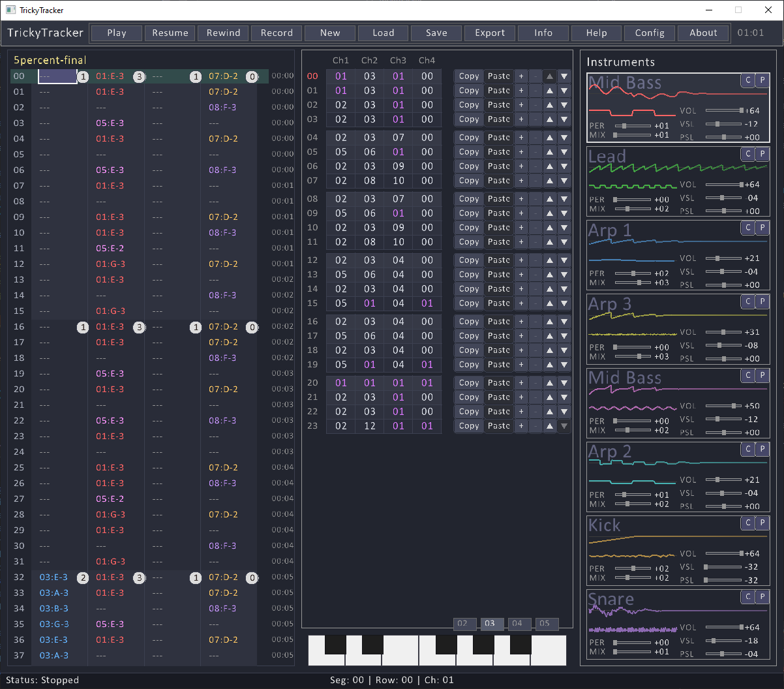Copy the segment on sequence row 08
784x689 pixels.
468,198
